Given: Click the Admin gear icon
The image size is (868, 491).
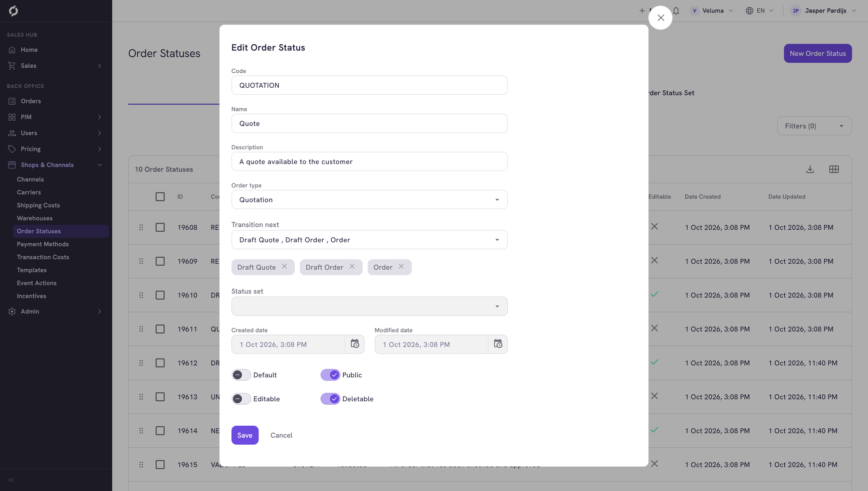Looking at the screenshot, I should (x=12, y=312).
